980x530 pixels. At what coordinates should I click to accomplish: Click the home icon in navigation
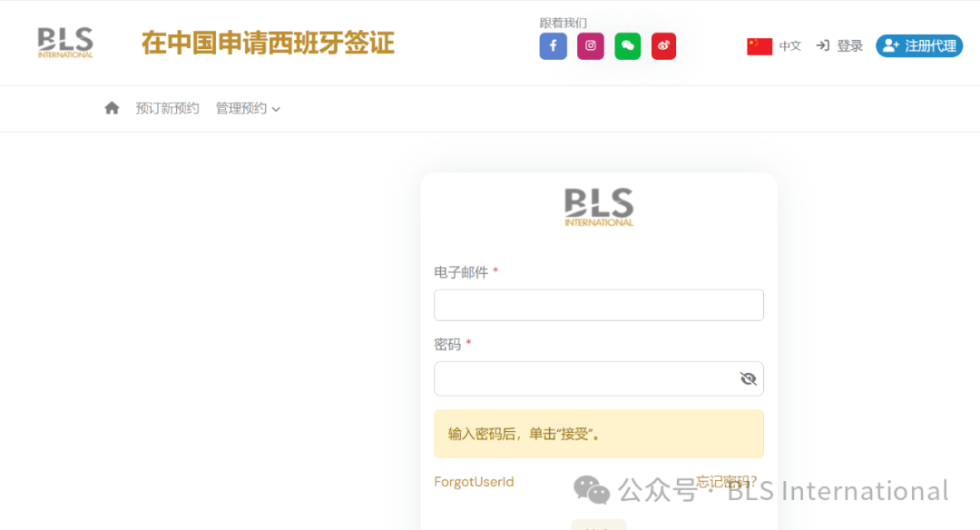[x=112, y=108]
